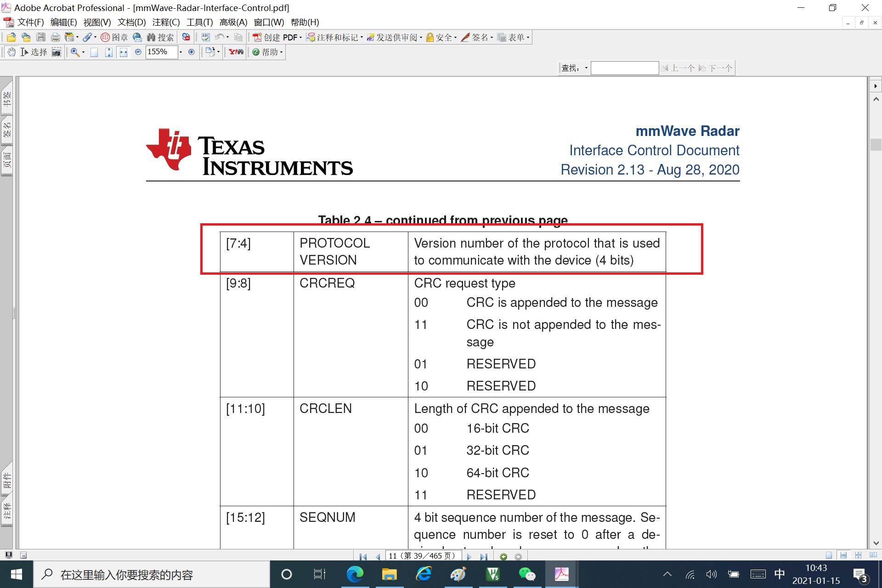Open the 查找 find options dropdown

point(586,68)
